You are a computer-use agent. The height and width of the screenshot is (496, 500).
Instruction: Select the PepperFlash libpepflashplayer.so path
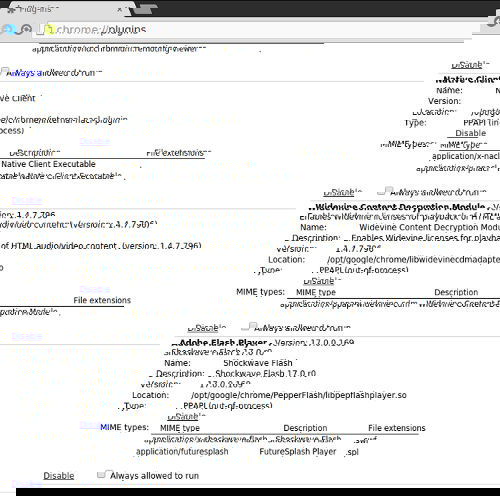[x=299, y=395]
